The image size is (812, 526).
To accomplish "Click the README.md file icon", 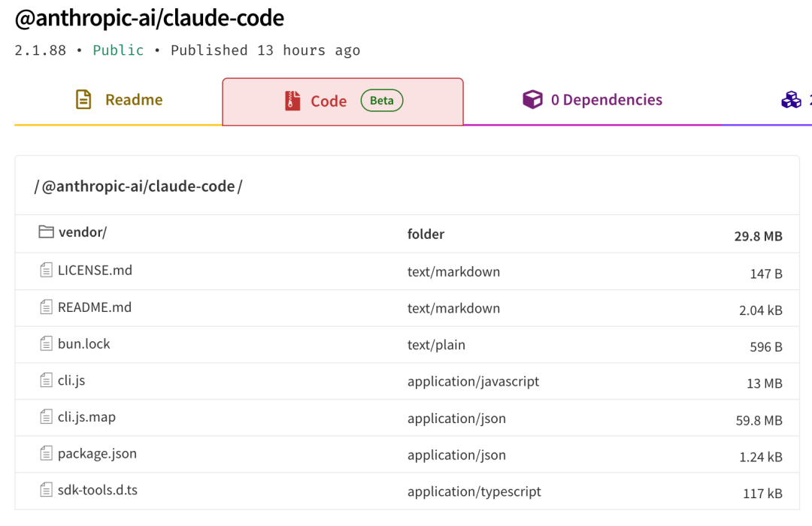I will [x=47, y=307].
